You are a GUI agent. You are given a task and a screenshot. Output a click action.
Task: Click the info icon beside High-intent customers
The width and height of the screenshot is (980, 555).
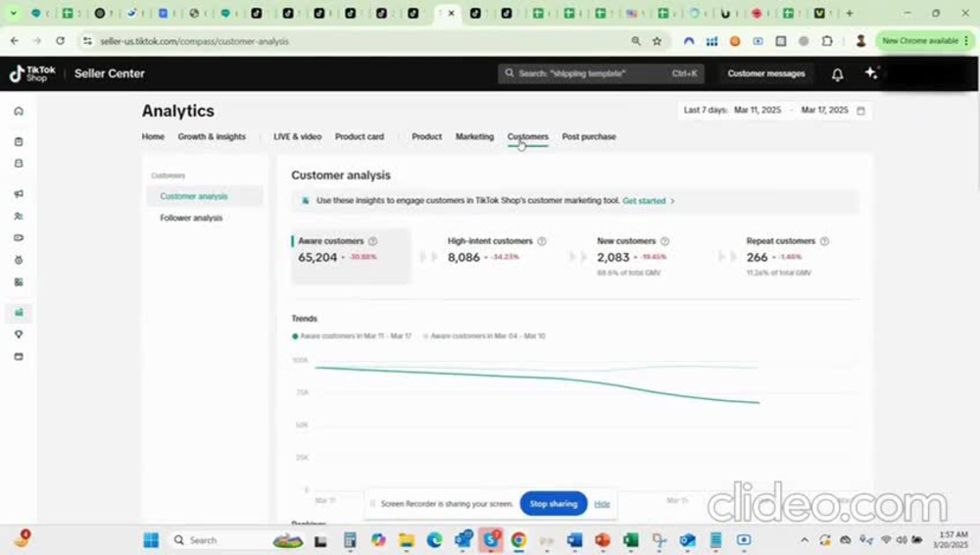pyautogui.click(x=542, y=241)
